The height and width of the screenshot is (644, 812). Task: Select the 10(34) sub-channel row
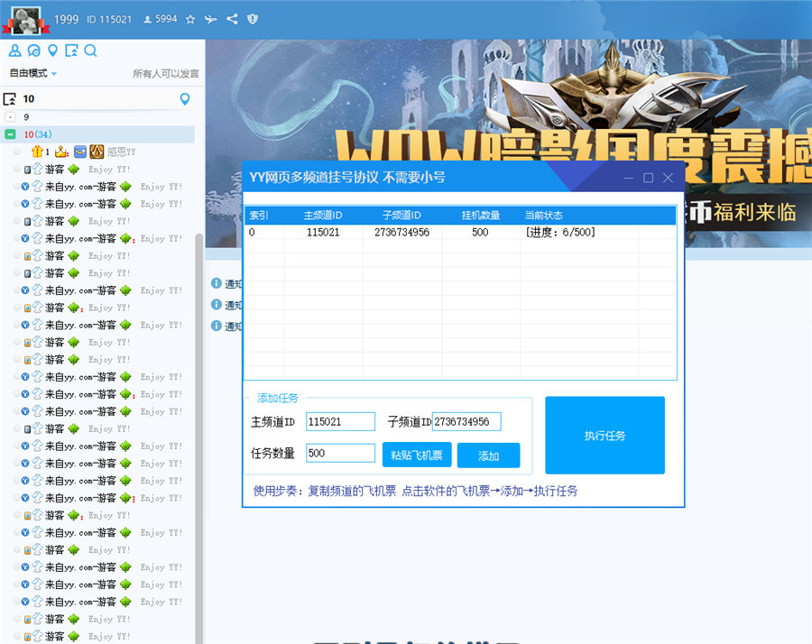tap(98, 134)
